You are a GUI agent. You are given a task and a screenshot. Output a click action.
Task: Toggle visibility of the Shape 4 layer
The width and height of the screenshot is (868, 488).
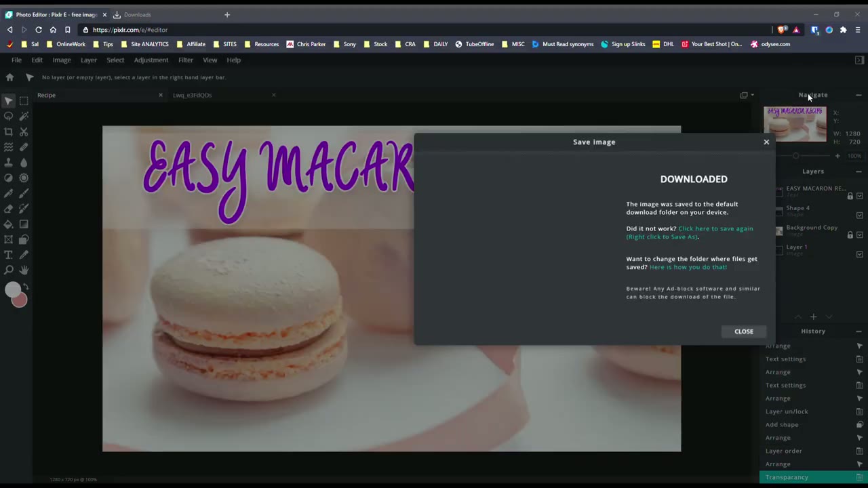click(860, 215)
